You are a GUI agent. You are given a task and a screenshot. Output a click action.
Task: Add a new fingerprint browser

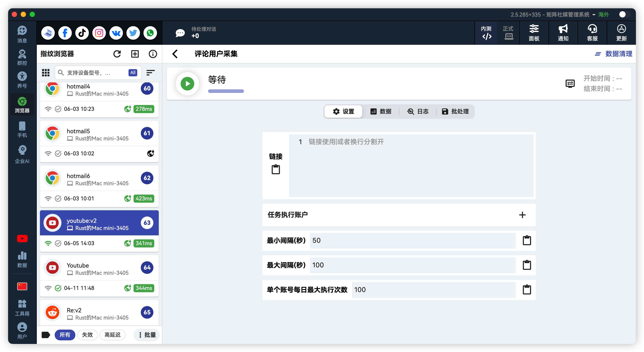[135, 54]
